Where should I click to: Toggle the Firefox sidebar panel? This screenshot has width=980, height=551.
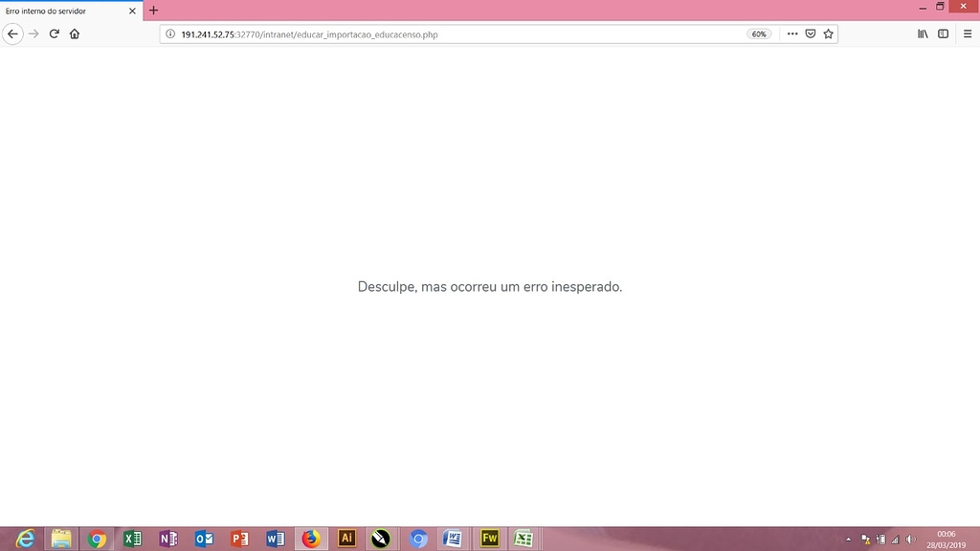pos(943,33)
